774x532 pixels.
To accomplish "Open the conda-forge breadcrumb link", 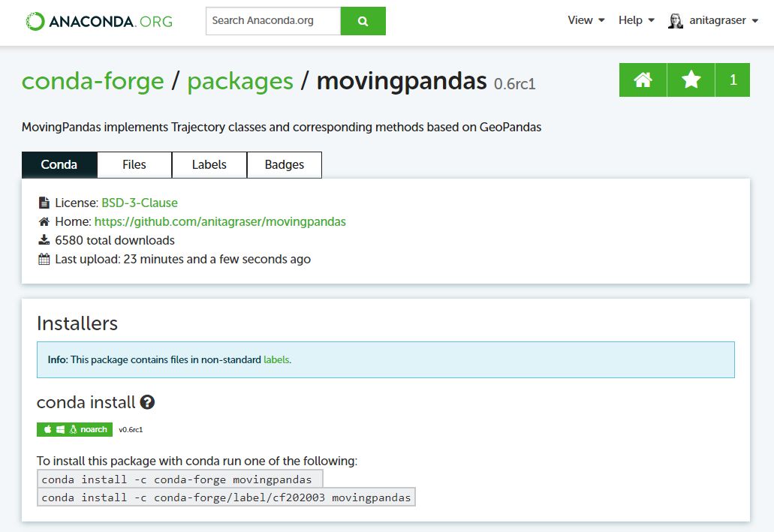I will tap(92, 81).
